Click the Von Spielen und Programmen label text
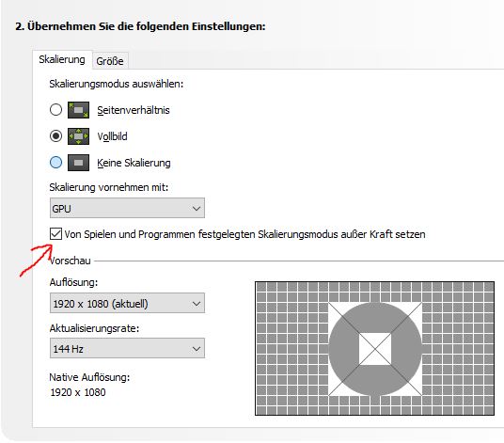Screen dimensions: 504x443 pyautogui.click(x=244, y=234)
